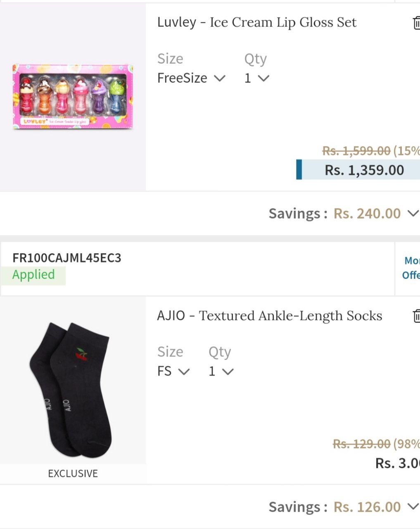
Task: Select the FR100CAJML45EC3 coupon code
Action: click(67, 258)
